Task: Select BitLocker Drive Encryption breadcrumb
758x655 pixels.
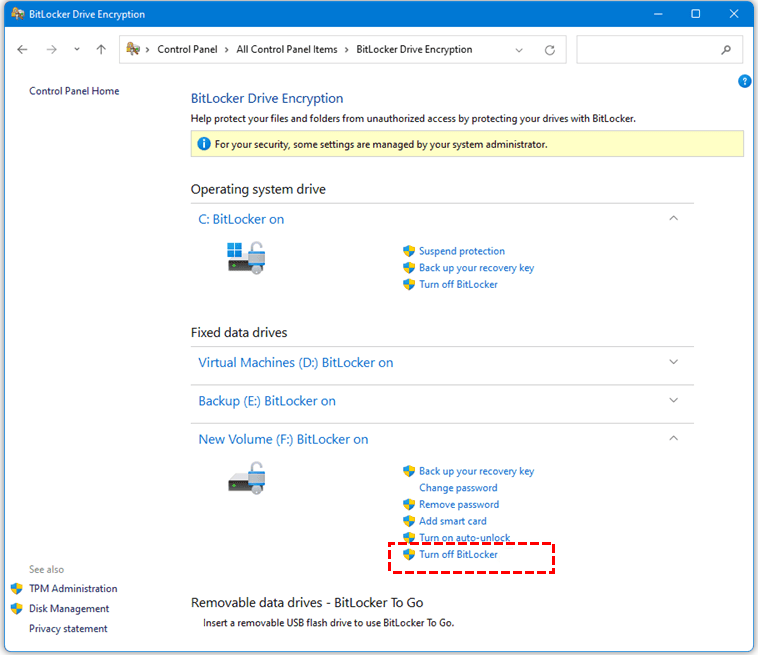Action: point(414,49)
